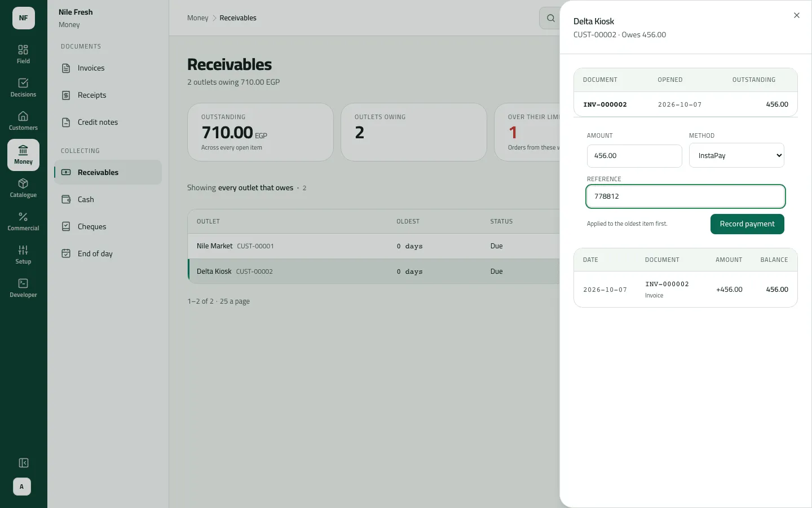812x508 pixels.
Task: Click the user avatar A
Action: coord(22,487)
